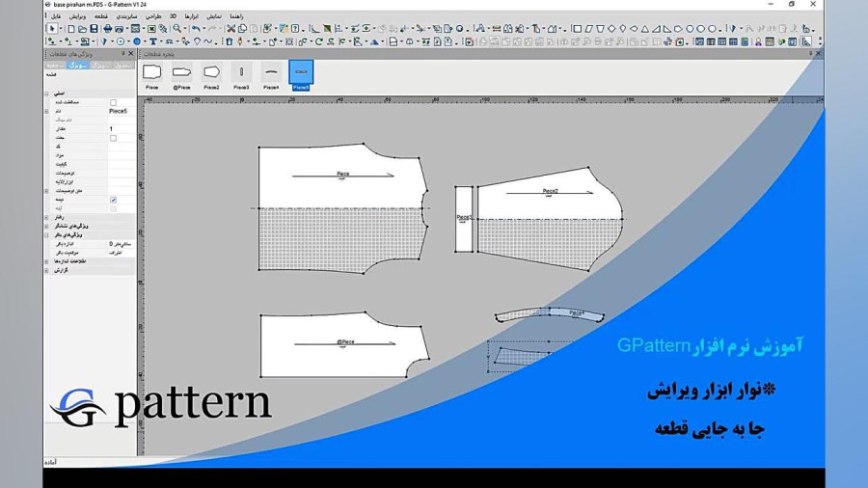
Task: Expand the اطلاعات اندازه‌ها section
Action: pyautogui.click(x=46, y=261)
